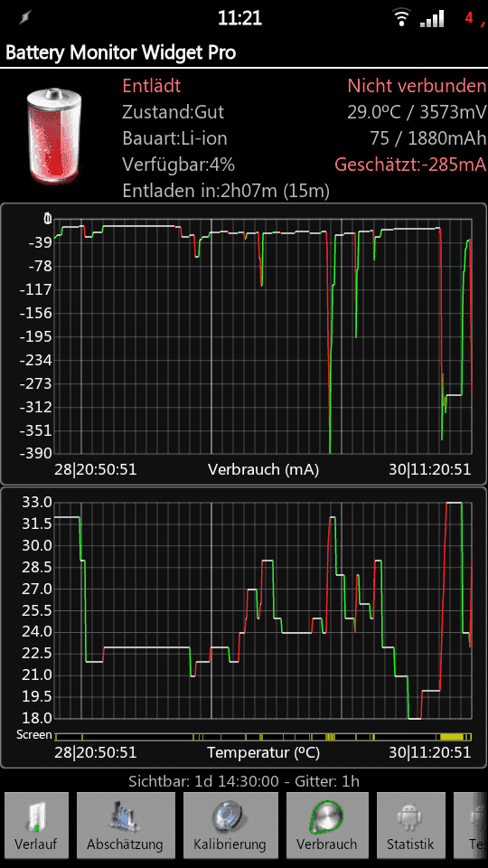Tap the charging bolt status icon
This screenshot has width=488, height=868.
[x=24, y=18]
